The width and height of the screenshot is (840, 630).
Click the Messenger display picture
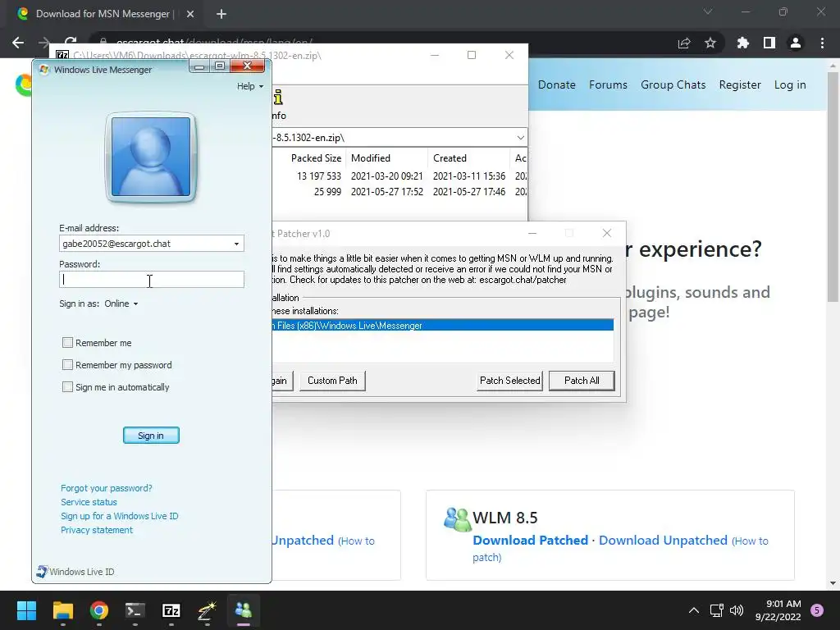(151, 157)
